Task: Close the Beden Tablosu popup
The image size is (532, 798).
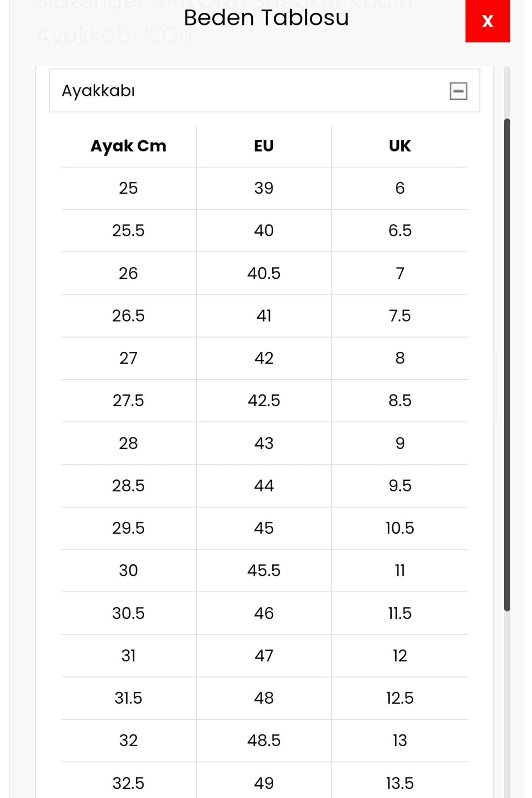Action: 487,21
